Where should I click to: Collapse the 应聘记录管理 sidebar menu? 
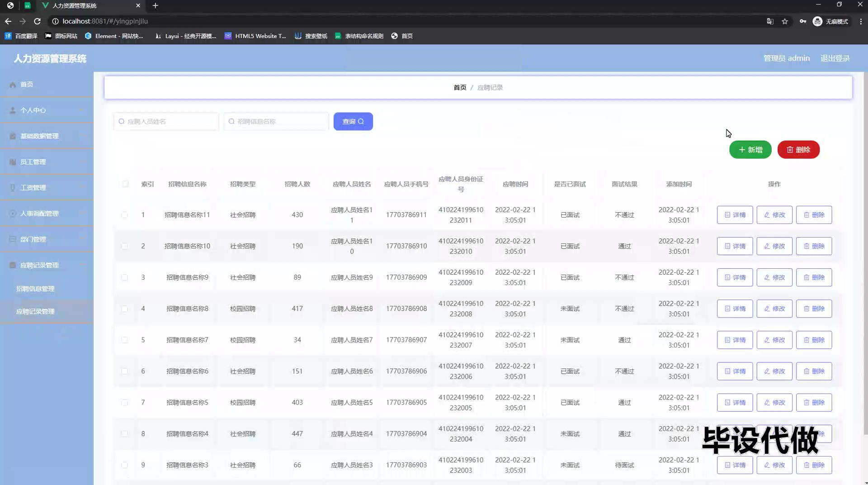click(x=39, y=265)
